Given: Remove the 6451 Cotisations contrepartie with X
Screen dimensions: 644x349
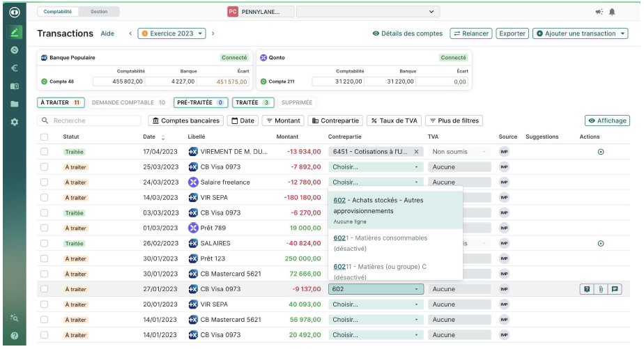Looking at the screenshot, I should pos(417,152).
